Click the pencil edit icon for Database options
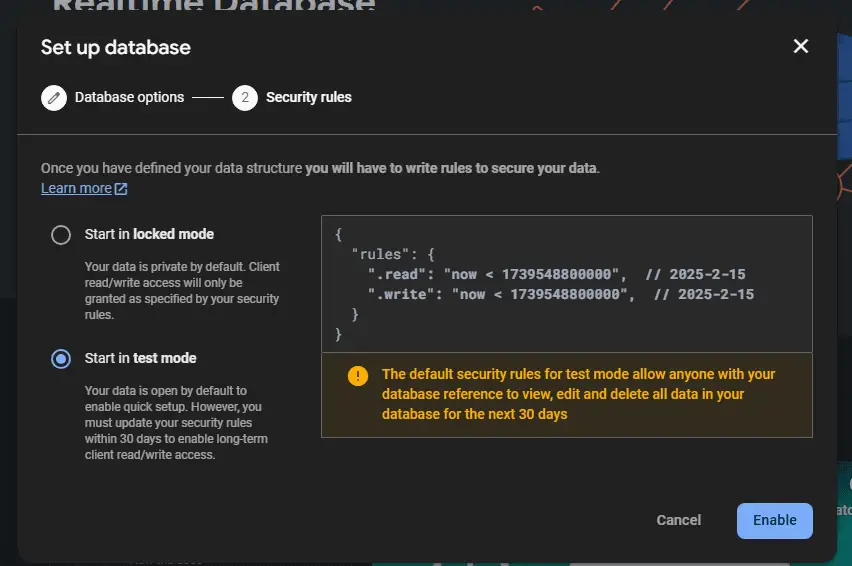Image resolution: width=852 pixels, height=566 pixels. (54, 98)
